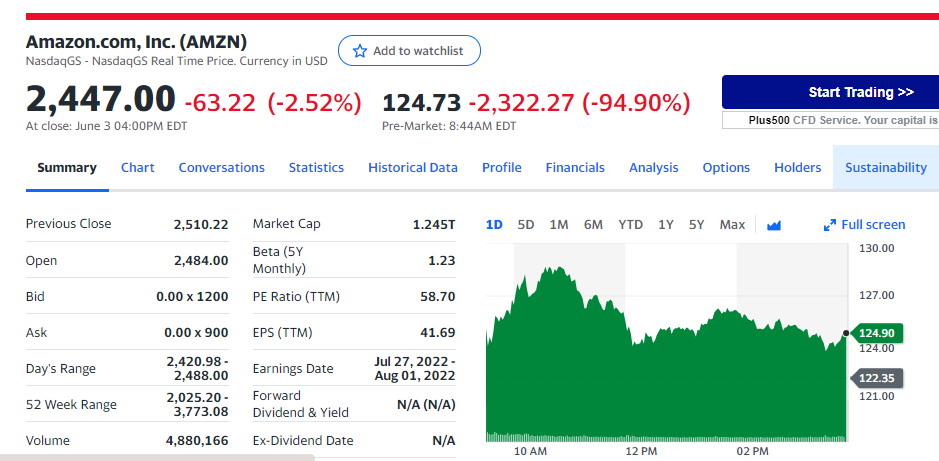Click the Beta value 1.23
939x461 pixels.
(x=442, y=260)
